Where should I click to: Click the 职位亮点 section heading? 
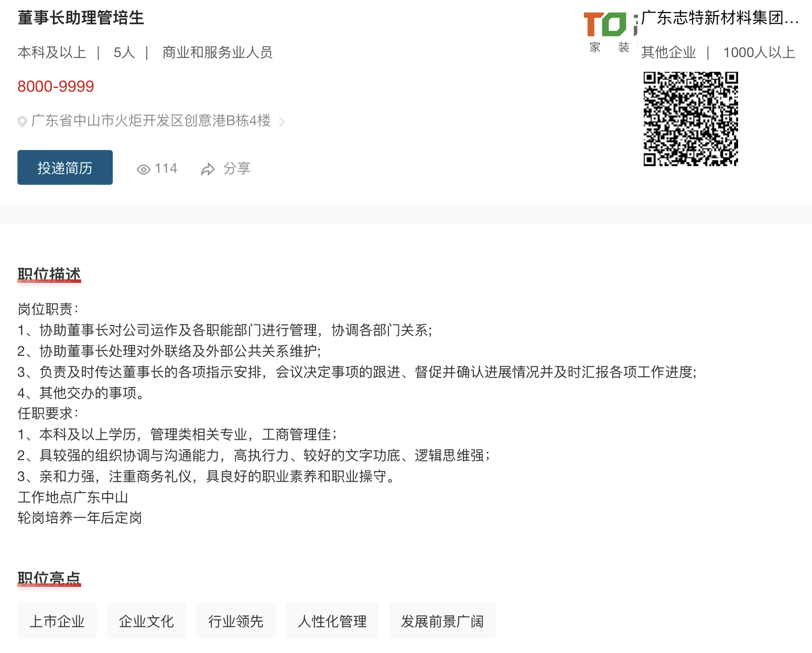(x=49, y=578)
